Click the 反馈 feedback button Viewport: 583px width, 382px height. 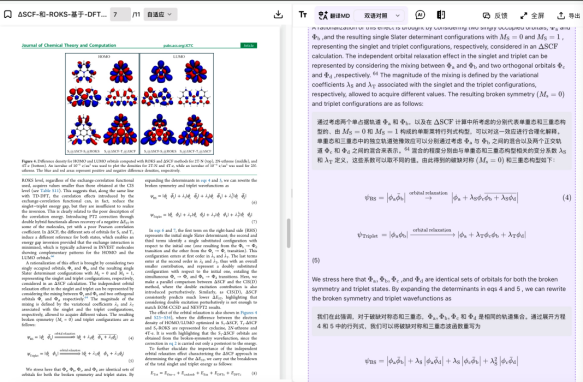[x=495, y=16]
